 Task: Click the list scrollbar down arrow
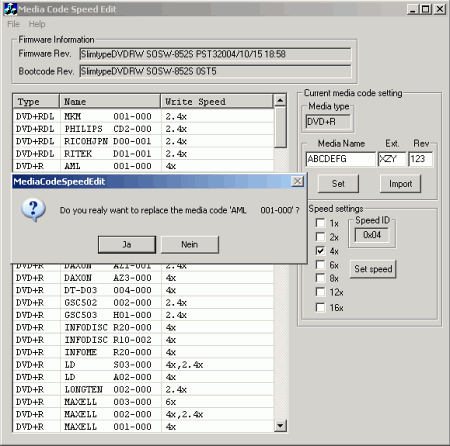(280, 426)
